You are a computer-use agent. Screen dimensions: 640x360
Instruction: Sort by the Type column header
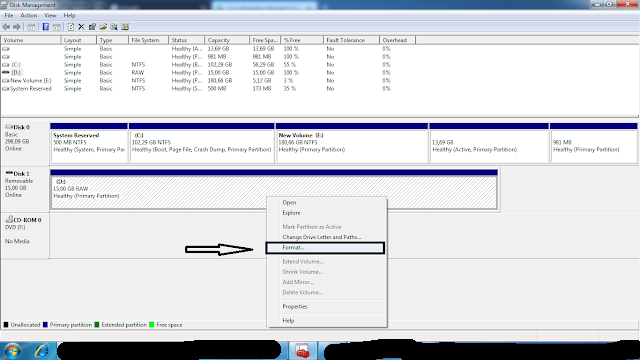(x=112, y=40)
